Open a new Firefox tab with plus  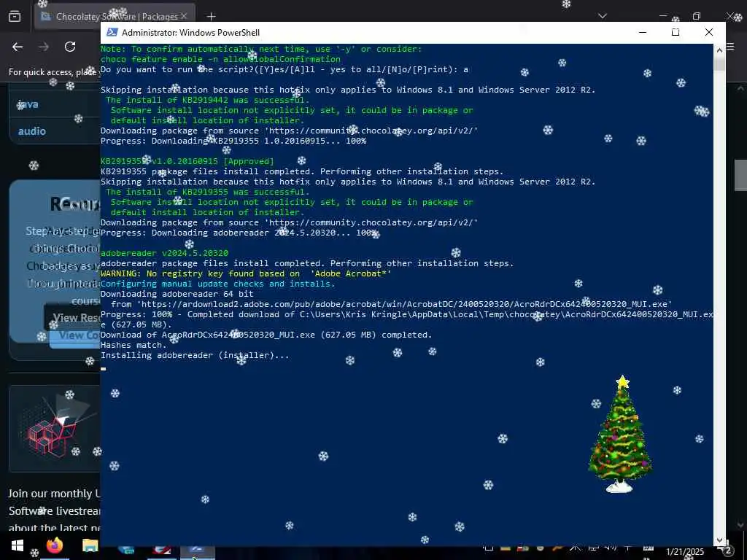(x=211, y=17)
